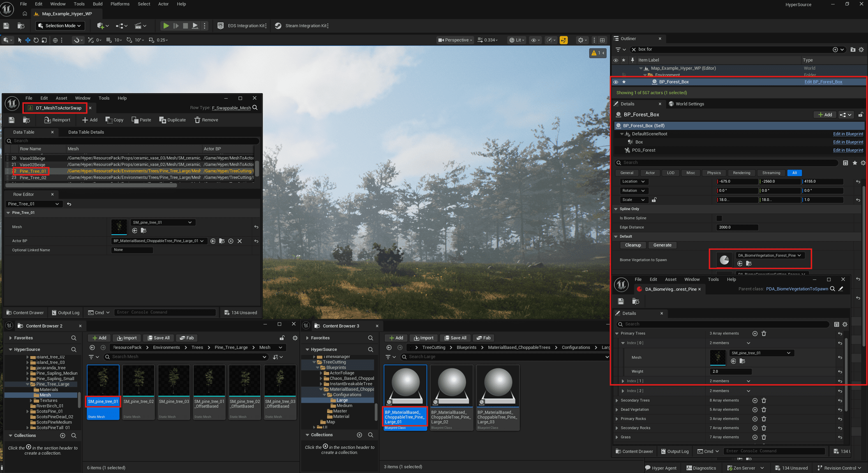Screen dimensions: 868x473
Task: Toggle visibility of BP_Forest_Box in Outliner
Action: [616, 82]
